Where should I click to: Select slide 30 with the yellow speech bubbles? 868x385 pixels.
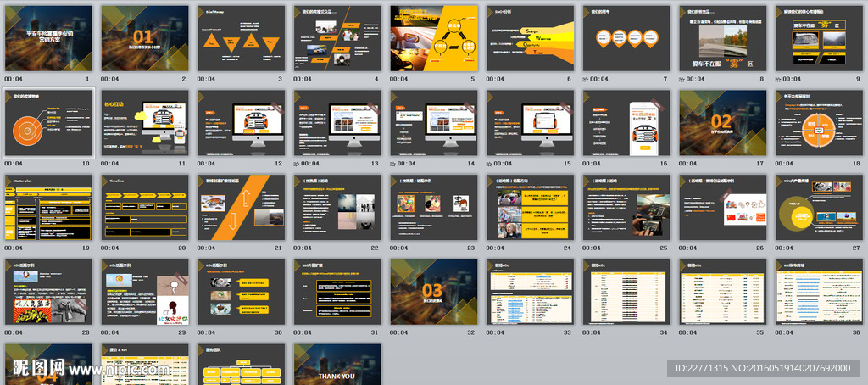click(x=242, y=292)
